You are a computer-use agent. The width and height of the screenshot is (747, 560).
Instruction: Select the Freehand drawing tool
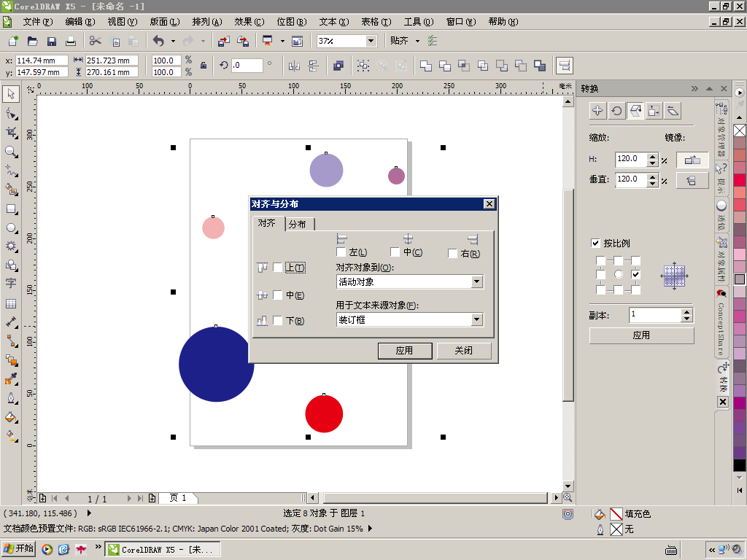(11, 171)
